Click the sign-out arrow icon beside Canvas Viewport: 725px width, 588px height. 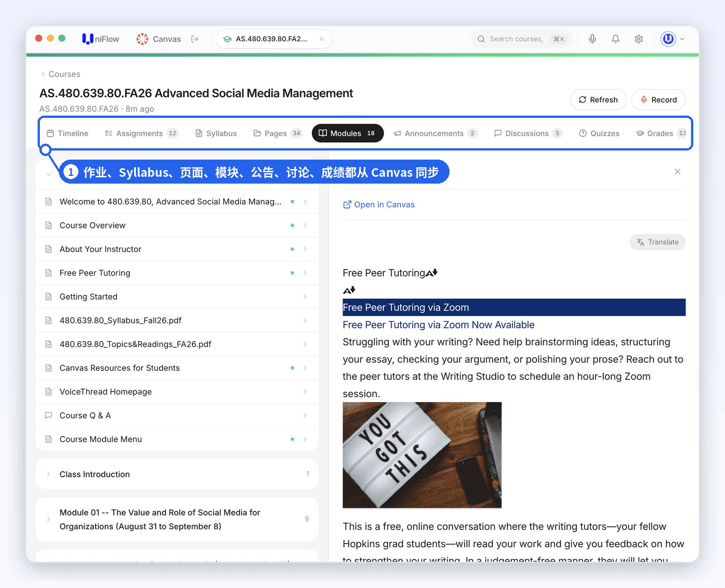[x=195, y=39]
